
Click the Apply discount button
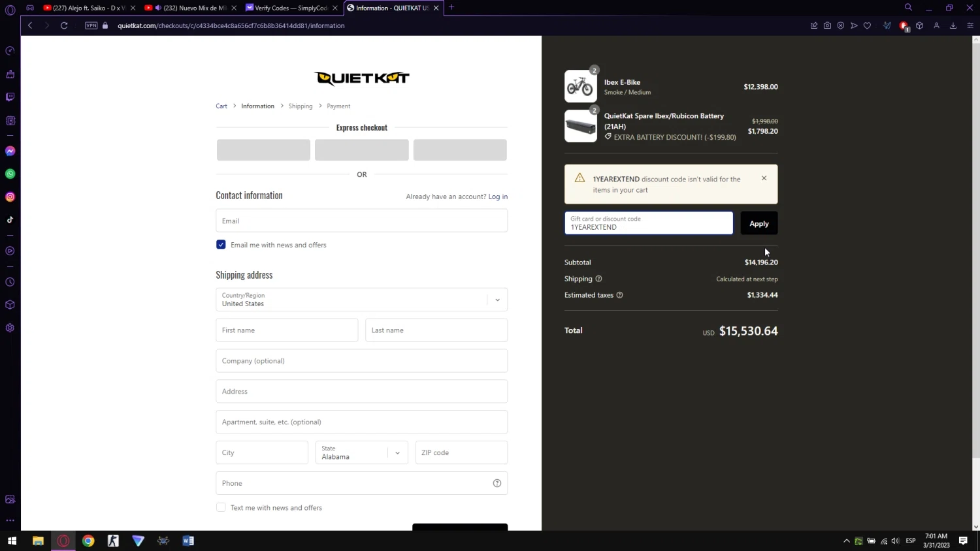click(x=759, y=223)
